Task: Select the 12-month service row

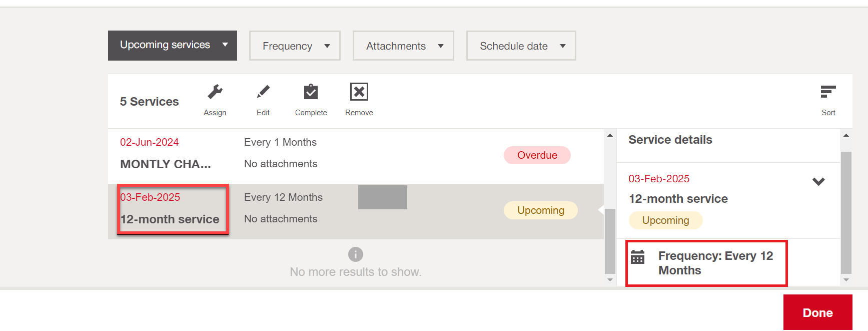Action: point(356,211)
